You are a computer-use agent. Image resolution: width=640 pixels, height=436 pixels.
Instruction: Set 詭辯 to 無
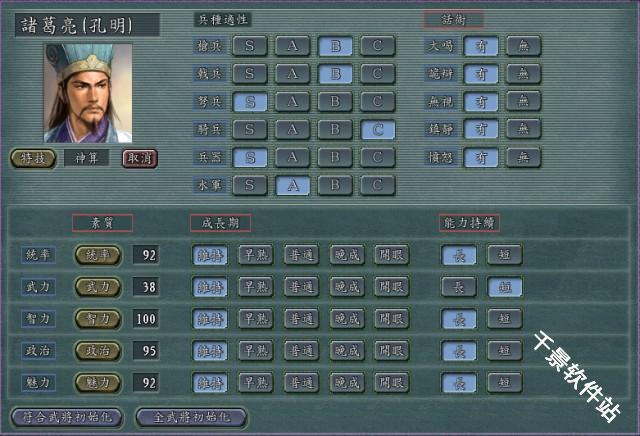524,74
